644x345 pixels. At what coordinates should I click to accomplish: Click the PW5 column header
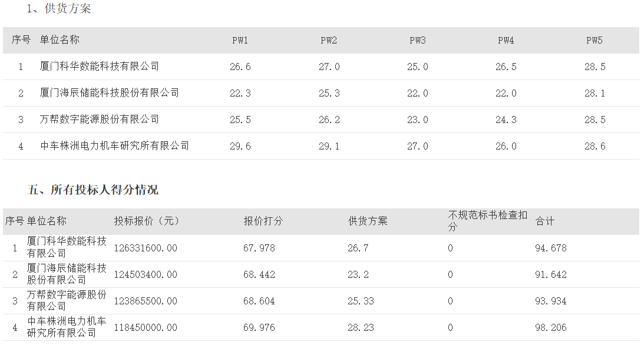[595, 40]
